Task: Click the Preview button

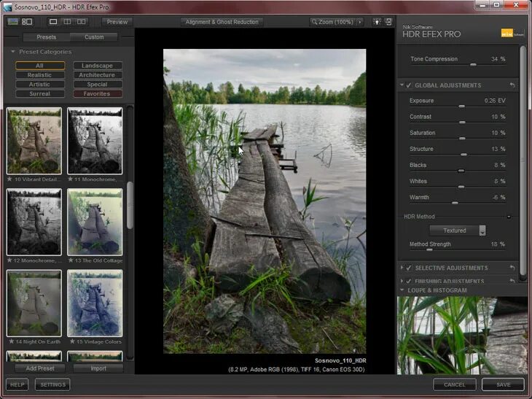Action: [x=117, y=22]
